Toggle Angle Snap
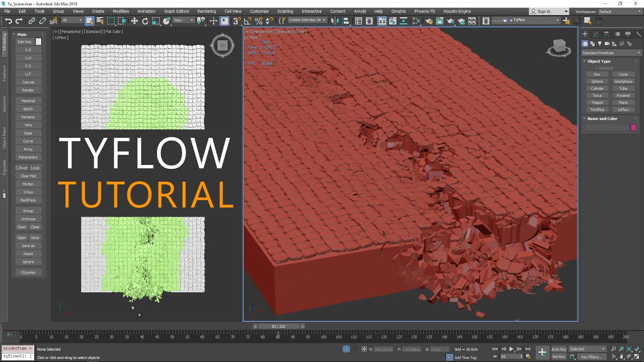Viewport: 644px width, 362px height. coord(248,21)
